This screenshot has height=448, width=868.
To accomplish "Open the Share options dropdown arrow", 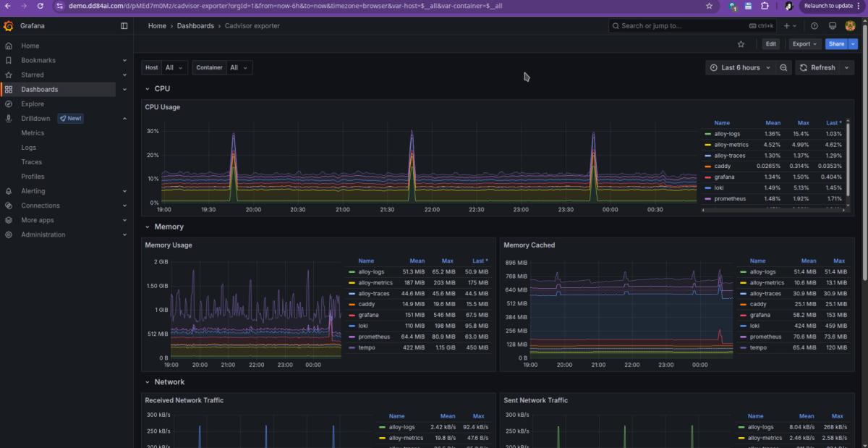I will (854, 44).
